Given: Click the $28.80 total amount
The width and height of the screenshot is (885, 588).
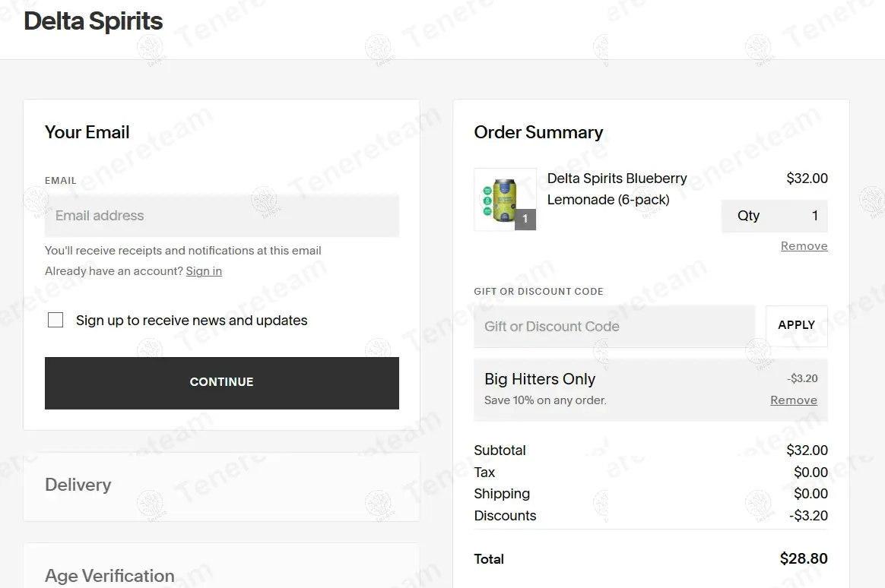Looking at the screenshot, I should pos(804,558).
